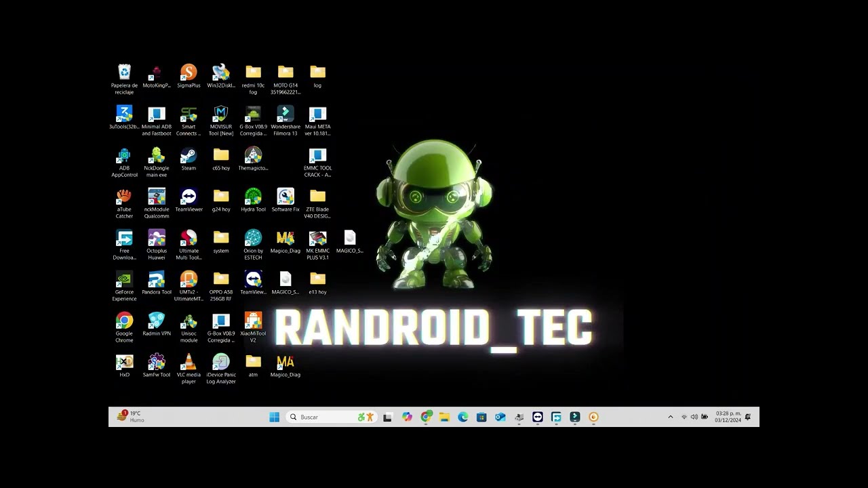Launch Octoplus Huawei
This screenshot has width=868, height=488.
click(x=157, y=245)
